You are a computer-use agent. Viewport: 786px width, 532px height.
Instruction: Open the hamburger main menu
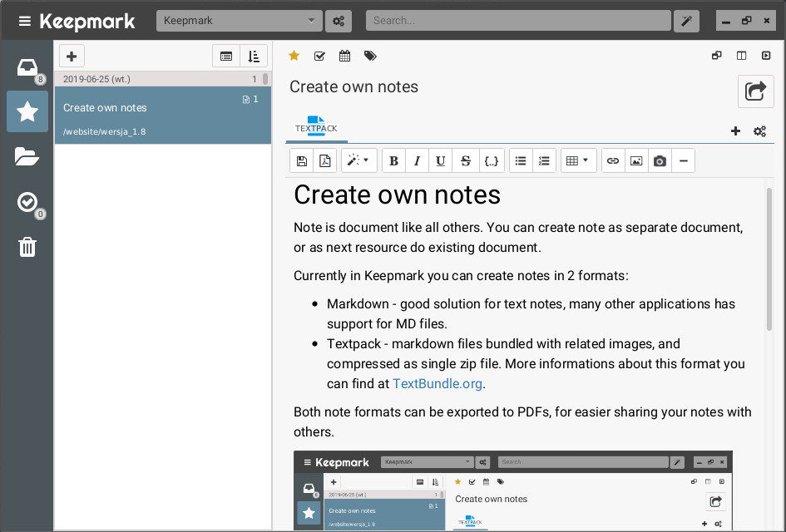[25, 21]
